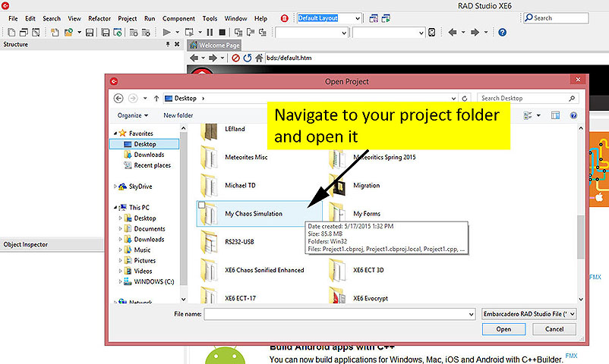This screenshot has width=609, height=364.
Task: Collapse the This PC tree node
Action: [x=115, y=207]
